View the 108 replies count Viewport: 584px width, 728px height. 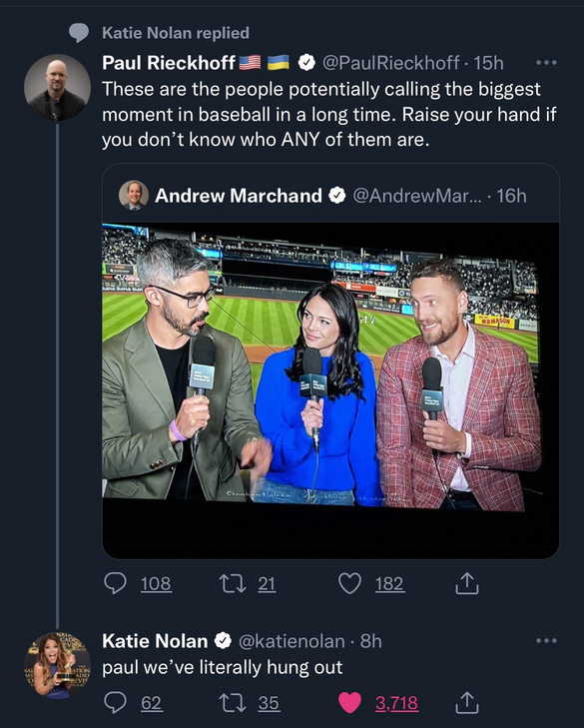[x=156, y=583]
